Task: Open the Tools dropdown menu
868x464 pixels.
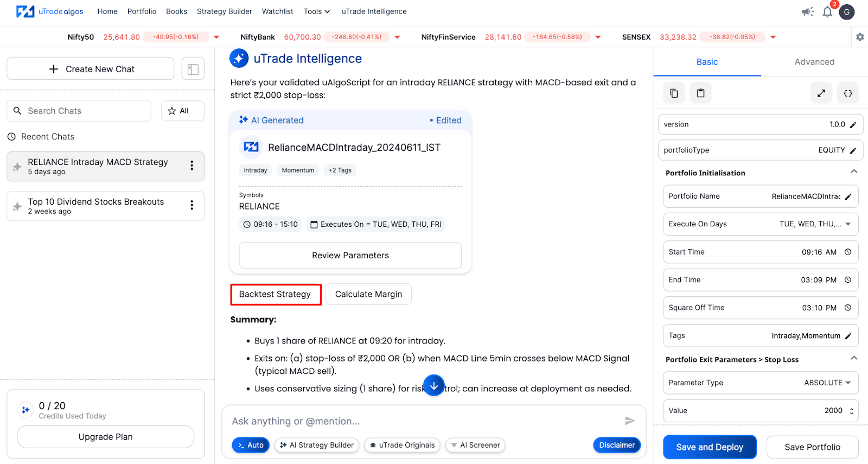Action: (317, 11)
